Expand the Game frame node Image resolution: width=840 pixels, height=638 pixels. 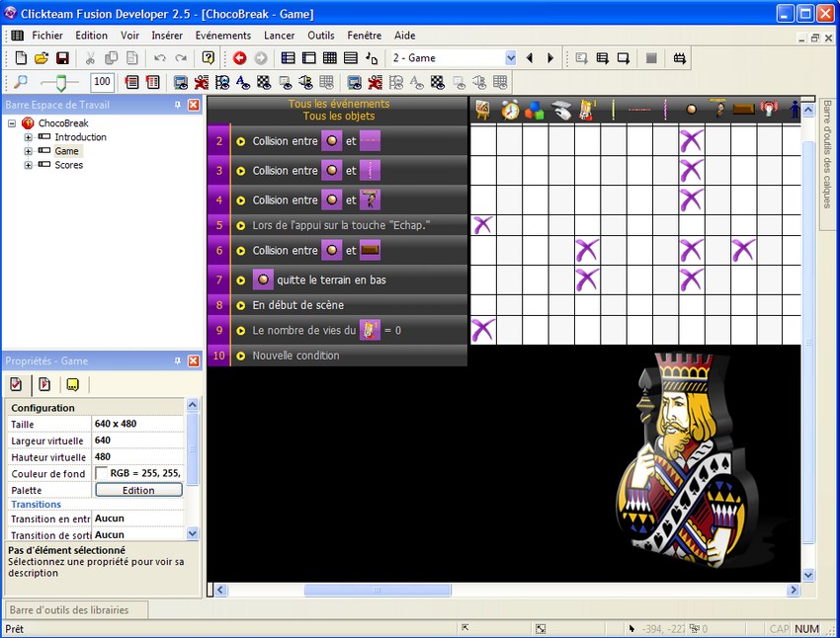click(x=28, y=151)
